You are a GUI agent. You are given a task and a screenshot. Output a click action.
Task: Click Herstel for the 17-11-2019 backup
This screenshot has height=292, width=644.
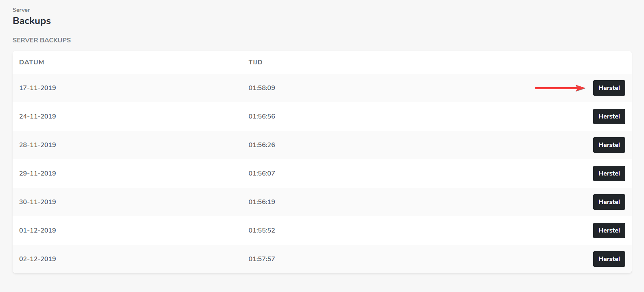coord(609,88)
